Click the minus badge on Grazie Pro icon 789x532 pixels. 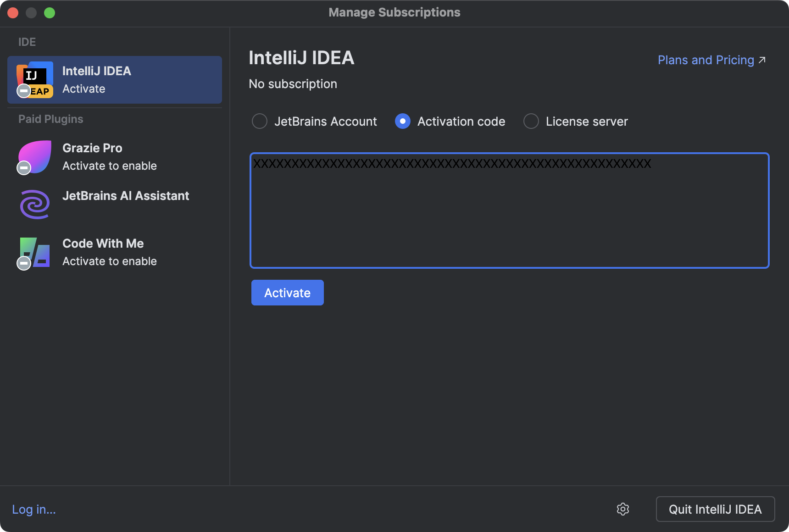point(23,167)
